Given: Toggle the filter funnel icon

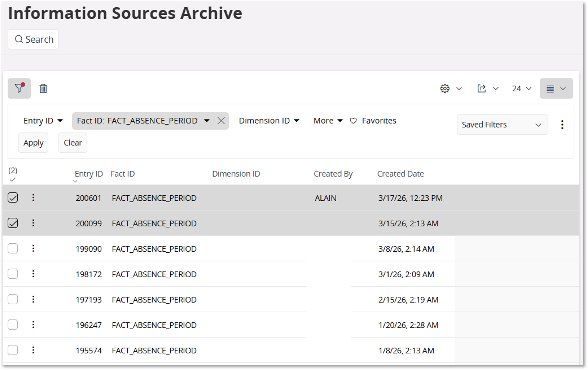Looking at the screenshot, I should coord(19,88).
